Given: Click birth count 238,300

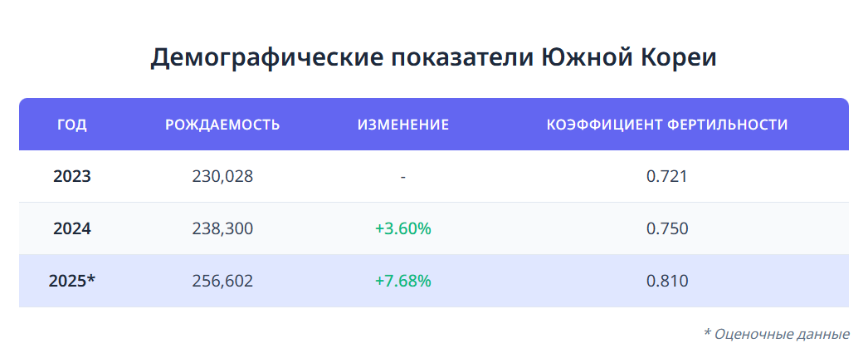Looking at the screenshot, I should [222, 229].
